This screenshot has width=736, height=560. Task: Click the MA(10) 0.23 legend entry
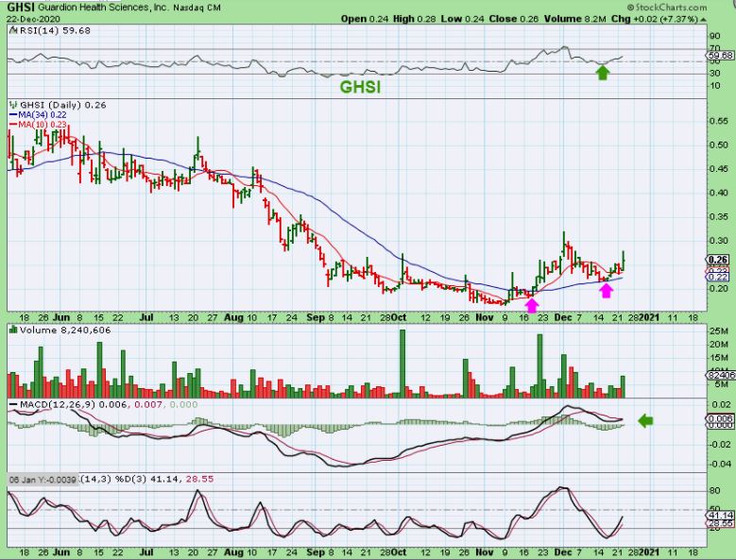coord(43,125)
